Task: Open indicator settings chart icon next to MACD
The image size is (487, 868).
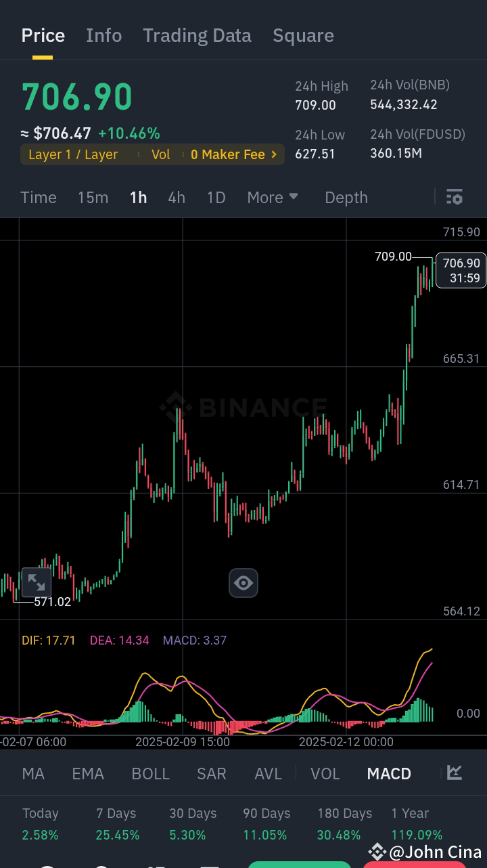Action: tap(455, 773)
